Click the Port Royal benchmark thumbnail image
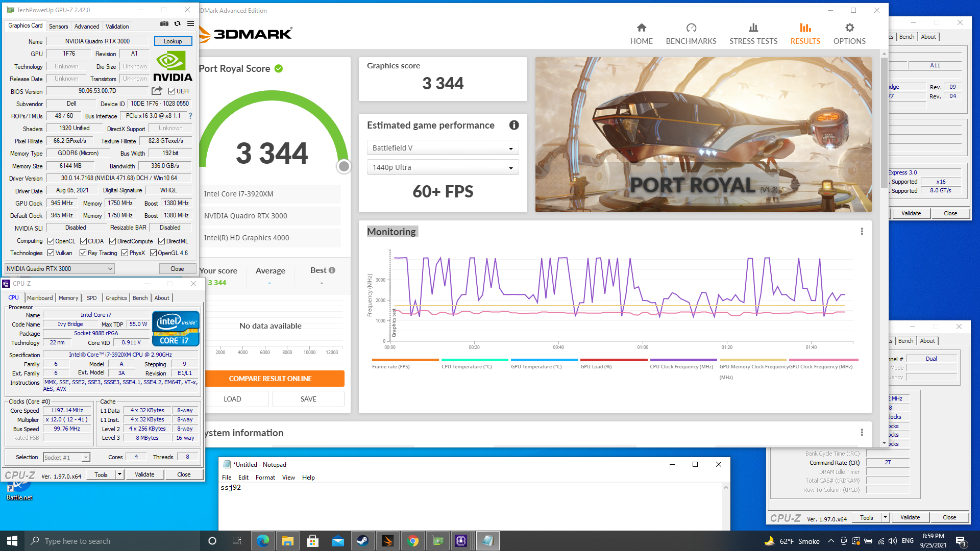The image size is (980, 551). [703, 135]
